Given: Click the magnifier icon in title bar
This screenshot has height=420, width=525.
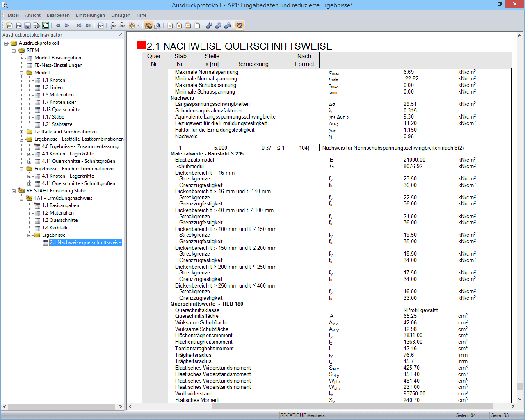Looking at the screenshot, I should pyautogui.click(x=5, y=5).
